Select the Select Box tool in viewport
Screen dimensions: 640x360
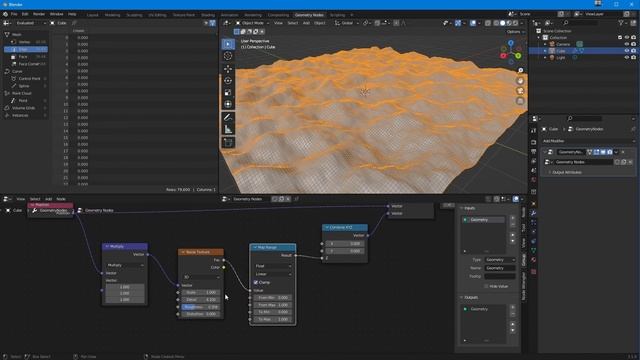click(228, 44)
